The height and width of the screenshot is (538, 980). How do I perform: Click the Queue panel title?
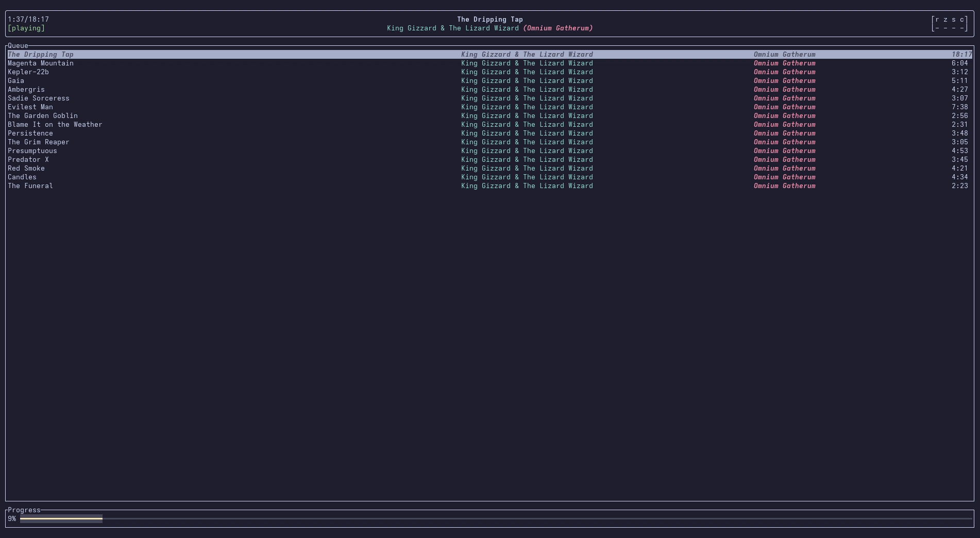coord(18,45)
